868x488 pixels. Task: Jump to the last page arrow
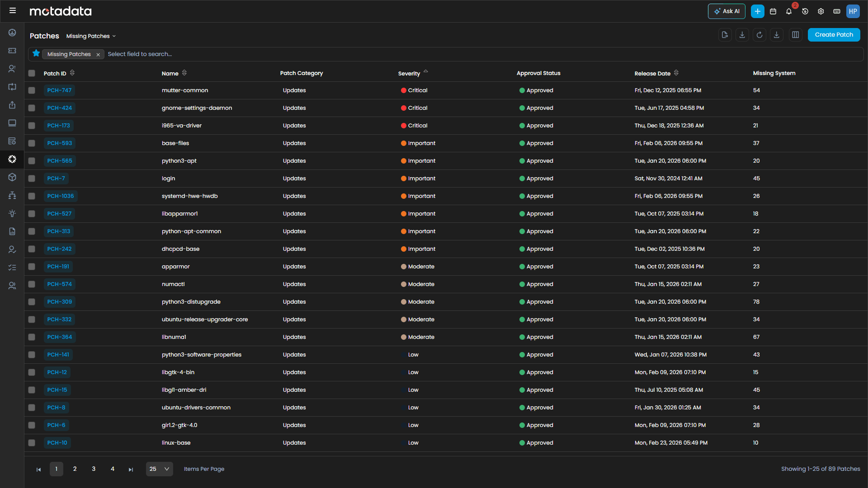[131, 469]
